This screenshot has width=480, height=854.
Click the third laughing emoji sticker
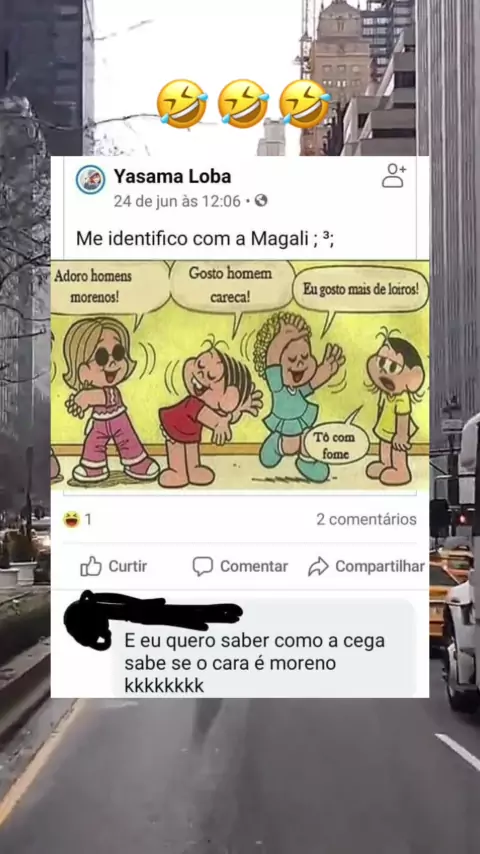[x=305, y=104]
